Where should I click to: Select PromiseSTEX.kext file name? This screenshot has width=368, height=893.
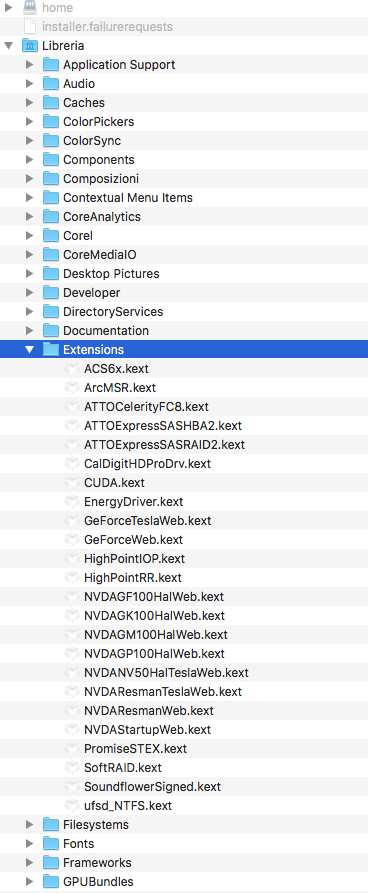click(136, 748)
